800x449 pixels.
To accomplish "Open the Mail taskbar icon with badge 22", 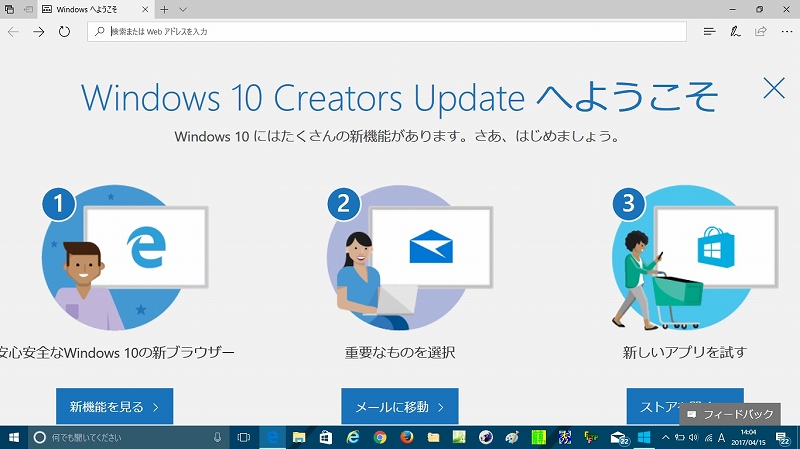I will [619, 437].
